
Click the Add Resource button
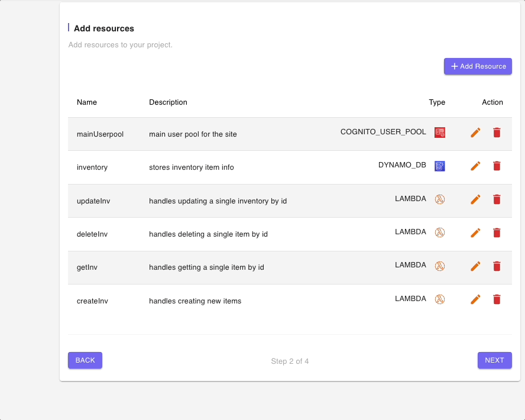coord(478,66)
